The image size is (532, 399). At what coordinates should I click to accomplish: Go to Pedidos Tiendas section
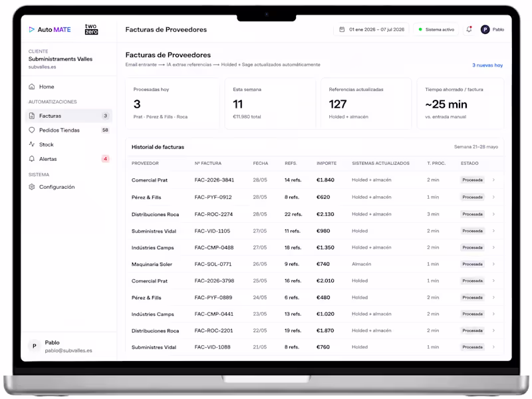click(x=68, y=130)
